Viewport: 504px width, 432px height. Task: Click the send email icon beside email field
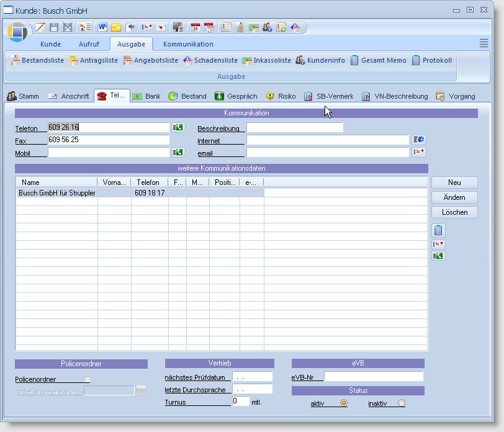(x=419, y=152)
